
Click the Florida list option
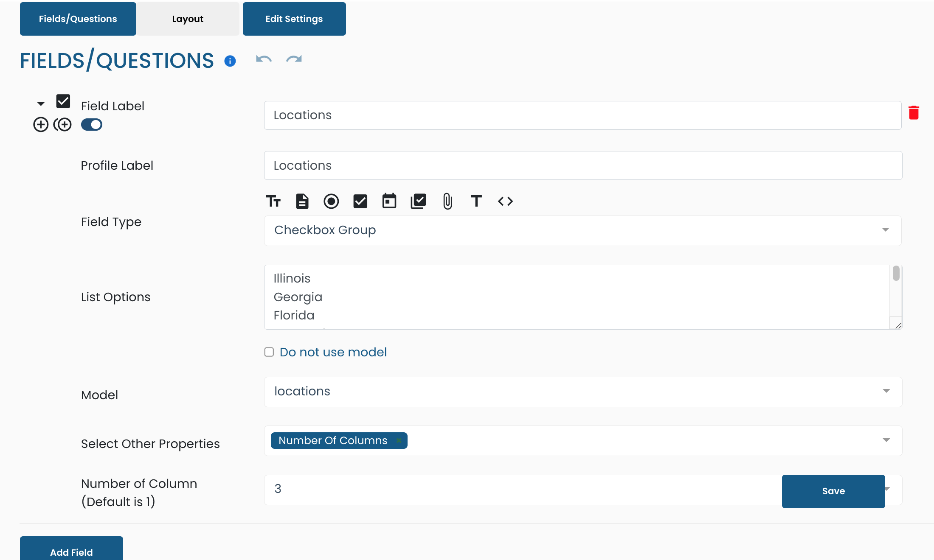tap(294, 315)
